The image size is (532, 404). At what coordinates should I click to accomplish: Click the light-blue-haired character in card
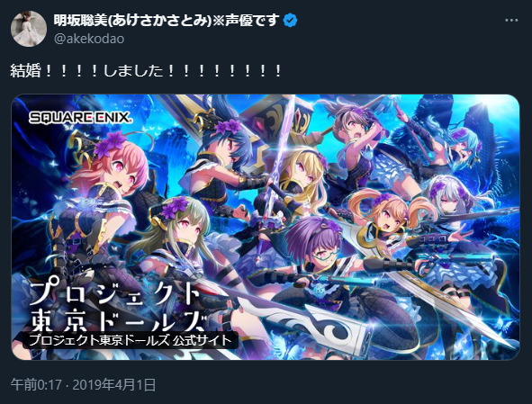[463, 146]
